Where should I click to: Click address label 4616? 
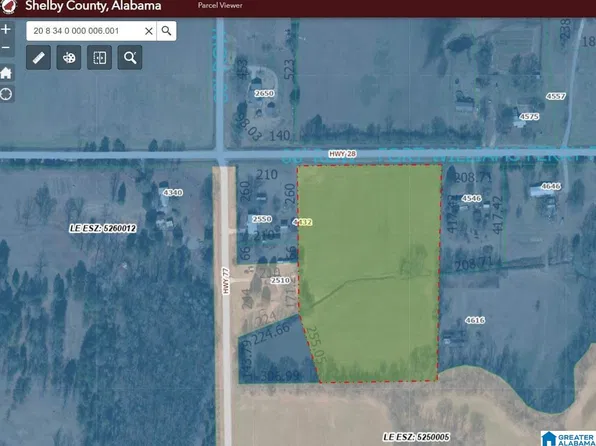[475, 321]
